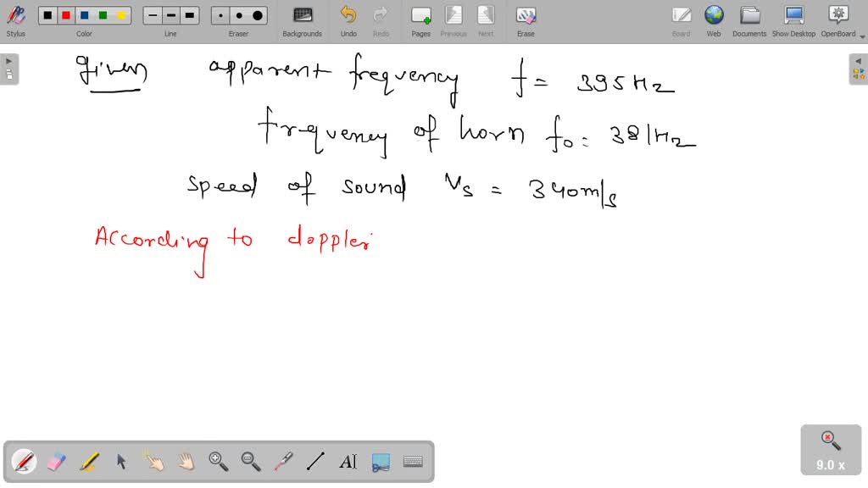
Task: Choose the thin line width
Action: [x=153, y=15]
